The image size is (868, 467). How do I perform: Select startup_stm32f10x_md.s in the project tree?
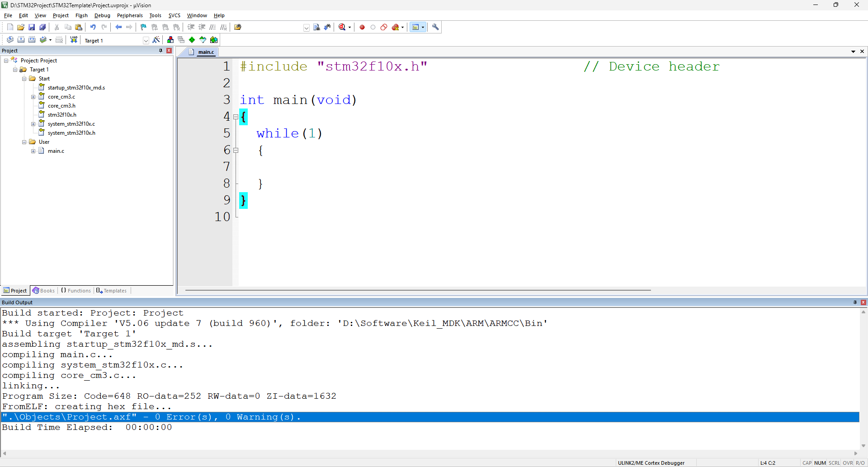(x=76, y=88)
